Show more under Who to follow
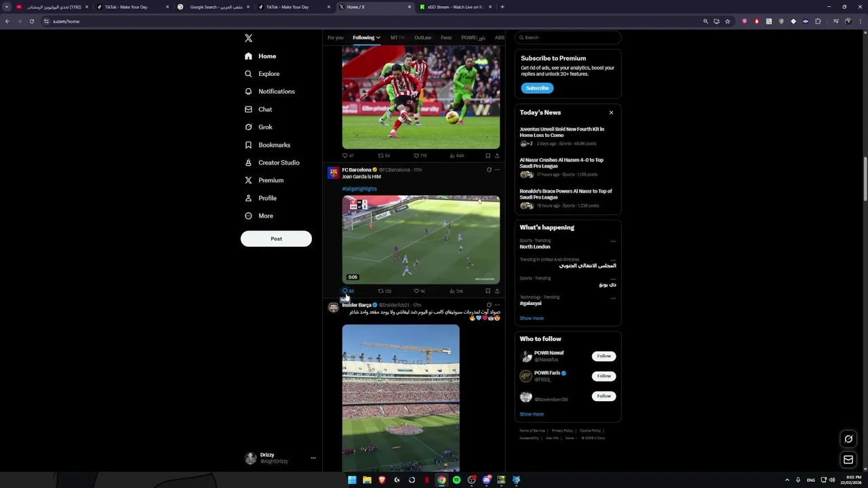 coord(532,414)
